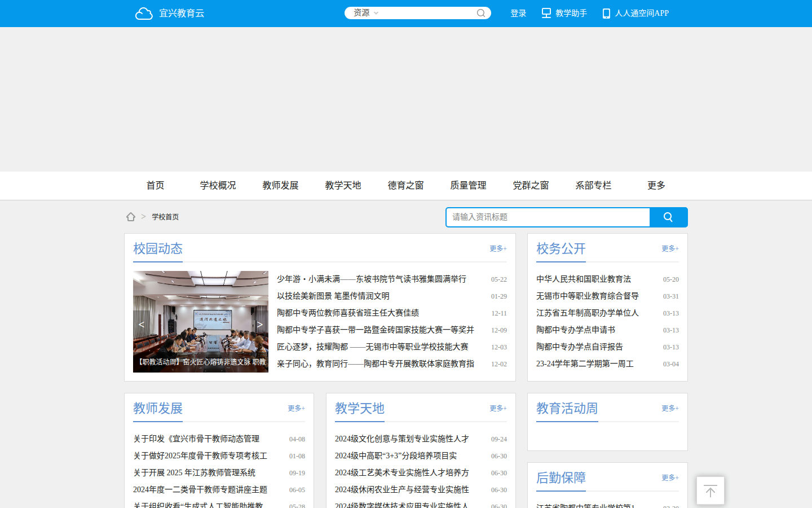This screenshot has height=508, width=812.
Task: Open the 教师发展 navigation item
Action: [x=280, y=186]
